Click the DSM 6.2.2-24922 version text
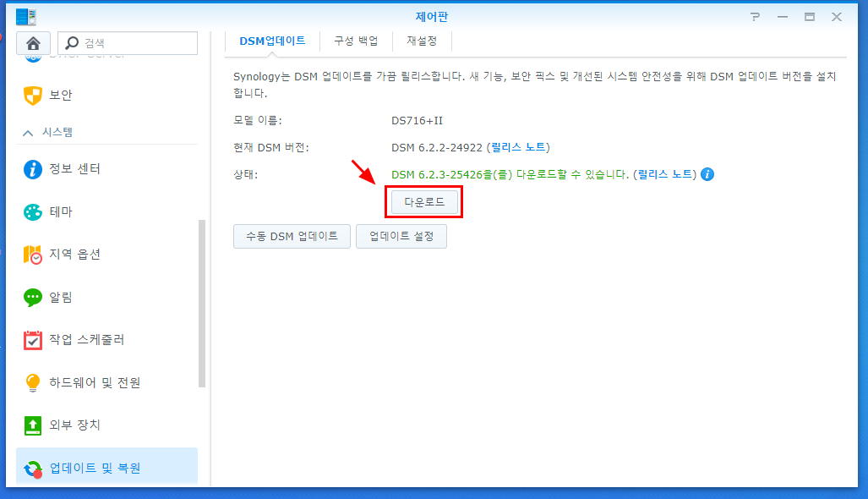This screenshot has height=499, width=868. (437, 147)
